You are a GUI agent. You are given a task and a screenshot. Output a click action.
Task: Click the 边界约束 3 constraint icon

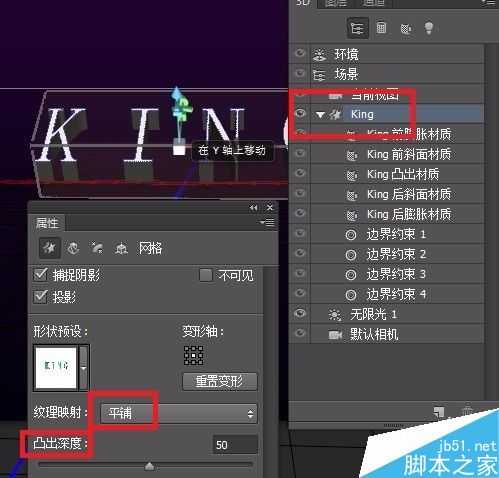click(351, 275)
